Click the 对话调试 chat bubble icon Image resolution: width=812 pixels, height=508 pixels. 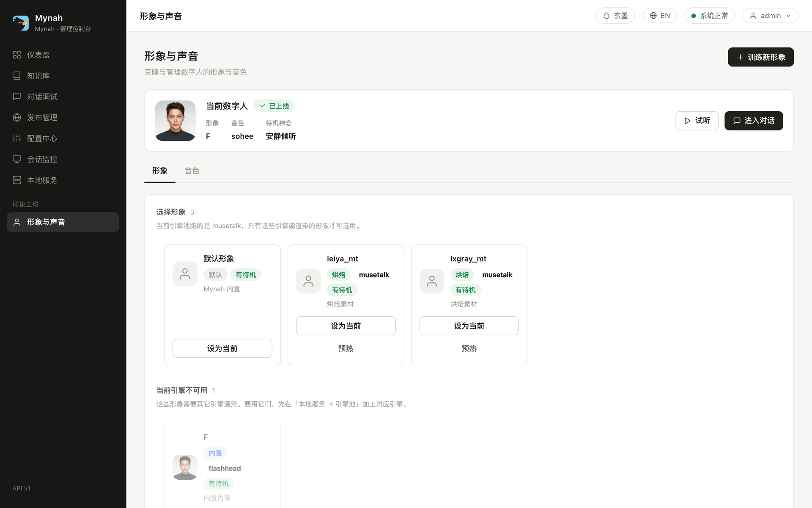(x=17, y=97)
